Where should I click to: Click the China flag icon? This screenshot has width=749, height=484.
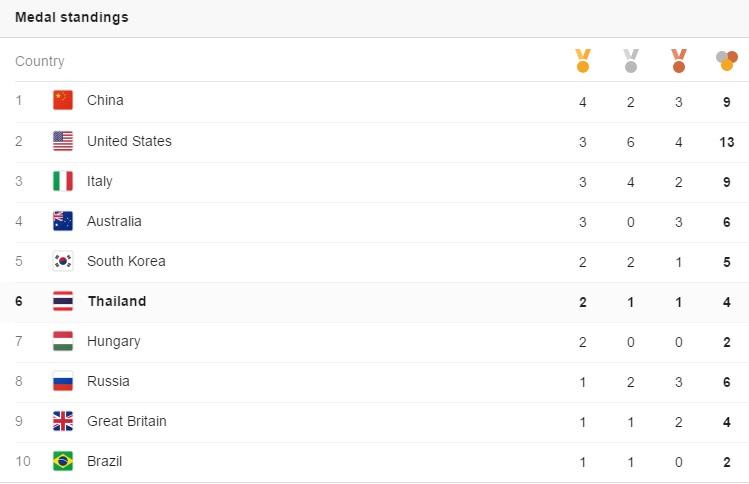pos(63,100)
